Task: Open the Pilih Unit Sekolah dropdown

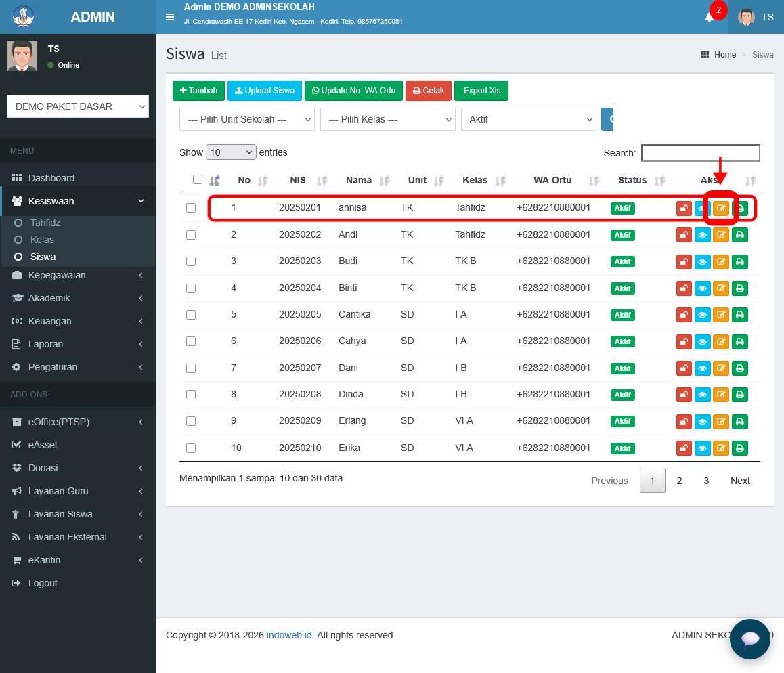Action: coord(247,119)
